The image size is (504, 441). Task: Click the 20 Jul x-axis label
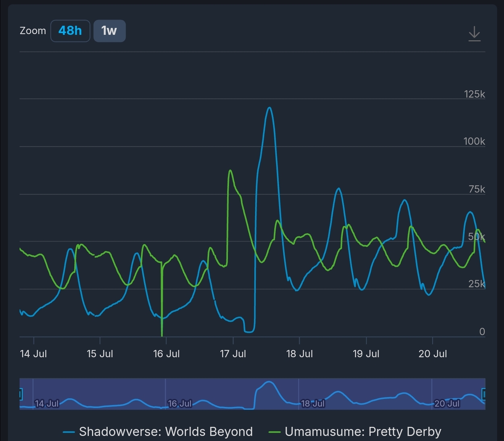pos(433,354)
